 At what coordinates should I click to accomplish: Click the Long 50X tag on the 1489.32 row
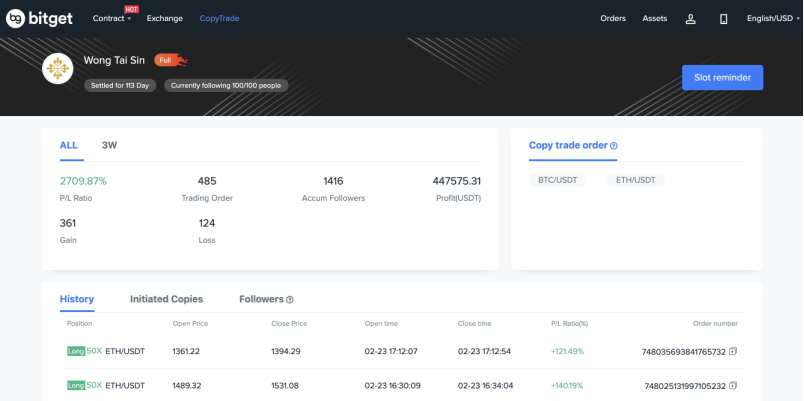coord(85,385)
